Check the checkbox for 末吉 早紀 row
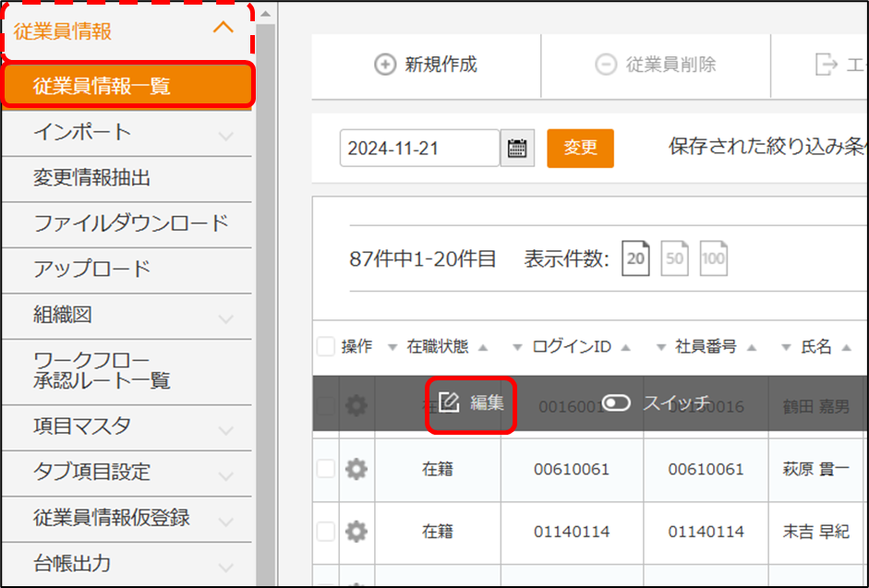This screenshot has width=869, height=588. pyautogui.click(x=325, y=532)
